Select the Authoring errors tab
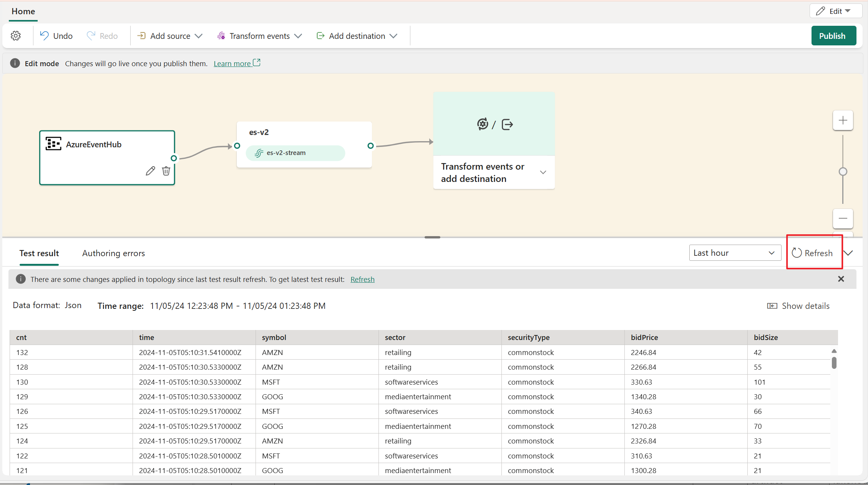Image resolution: width=868 pixels, height=485 pixels. (113, 253)
